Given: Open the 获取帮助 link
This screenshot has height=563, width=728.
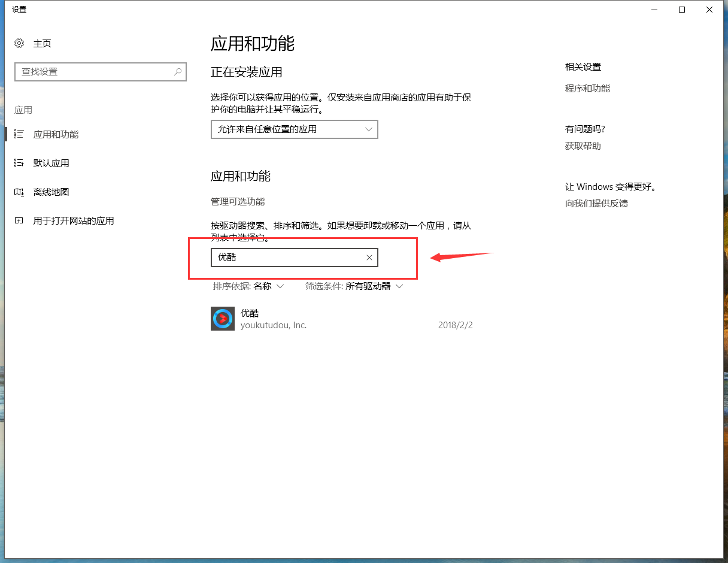Looking at the screenshot, I should pyautogui.click(x=582, y=146).
